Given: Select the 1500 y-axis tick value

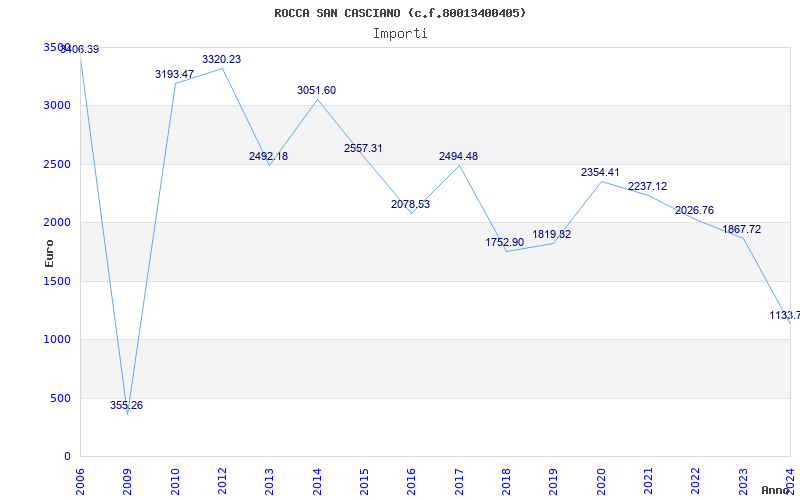Looking at the screenshot, I should pos(57,281).
